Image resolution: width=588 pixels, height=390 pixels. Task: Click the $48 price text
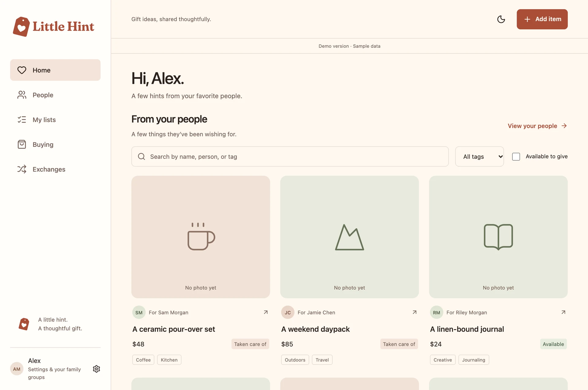click(x=138, y=344)
